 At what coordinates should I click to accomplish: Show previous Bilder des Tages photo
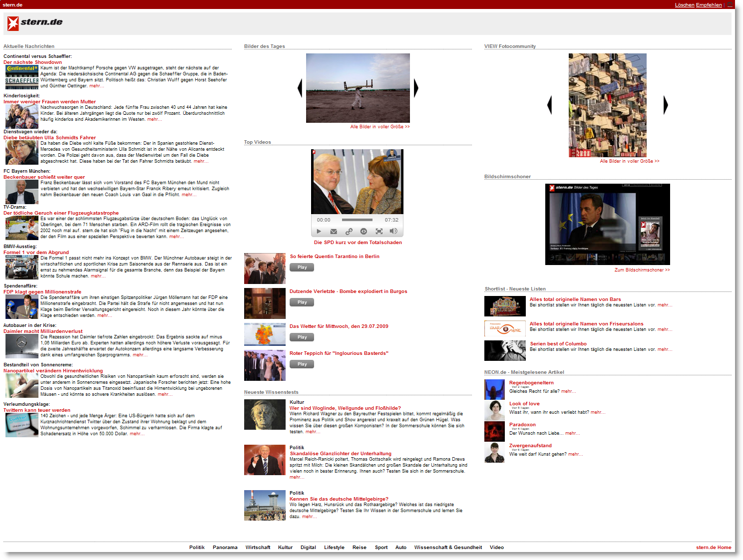pyautogui.click(x=300, y=88)
